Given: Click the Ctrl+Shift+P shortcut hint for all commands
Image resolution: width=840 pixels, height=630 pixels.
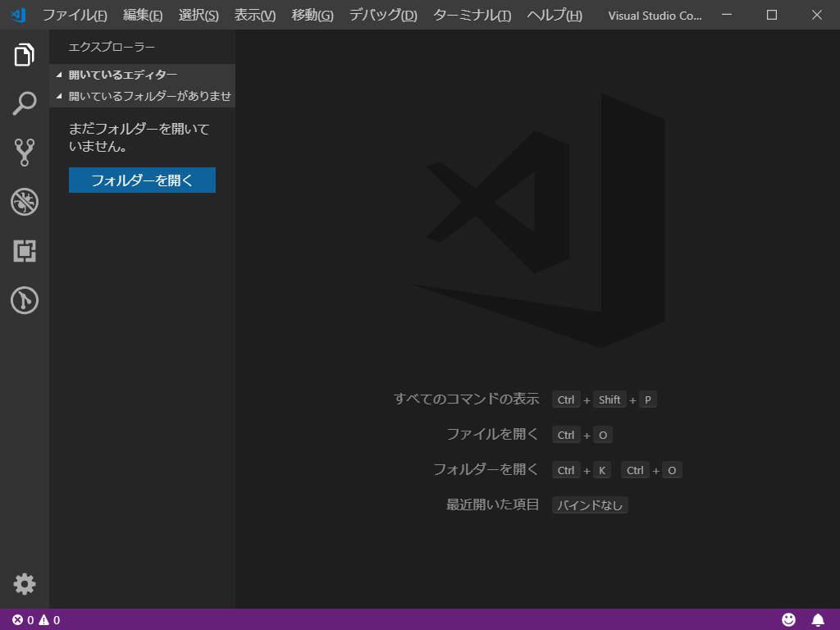Looking at the screenshot, I should pos(605,399).
